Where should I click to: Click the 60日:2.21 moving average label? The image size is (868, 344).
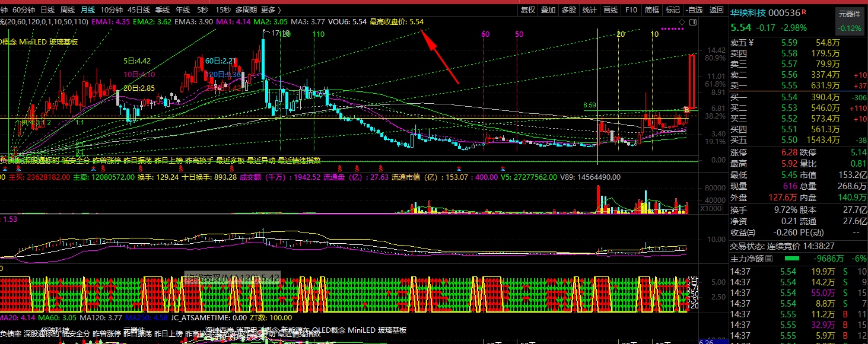pyautogui.click(x=222, y=60)
